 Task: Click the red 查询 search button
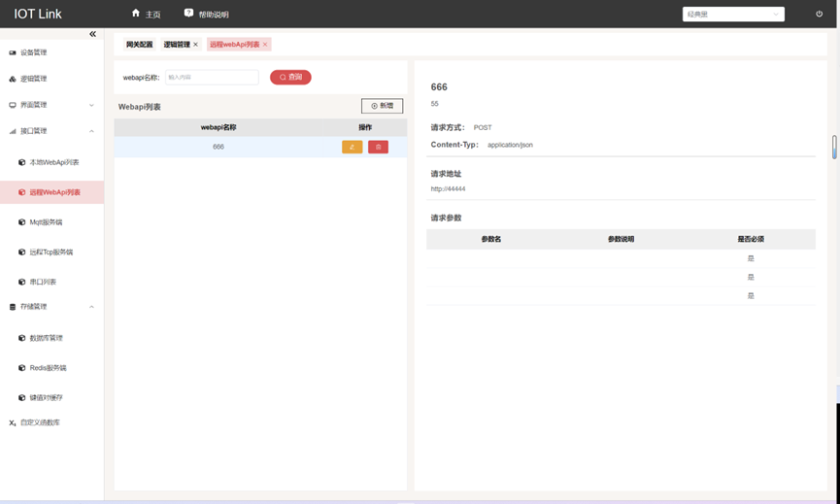tap(290, 77)
